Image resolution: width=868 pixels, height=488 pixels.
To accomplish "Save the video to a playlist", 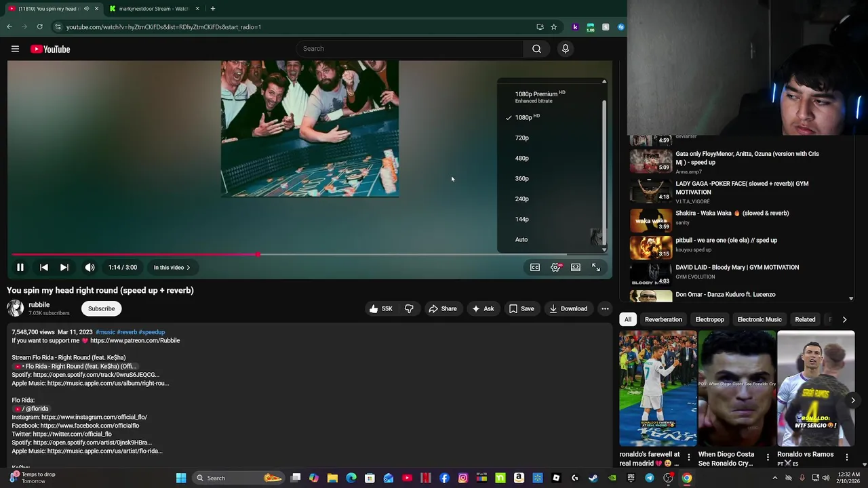I will click(x=521, y=308).
